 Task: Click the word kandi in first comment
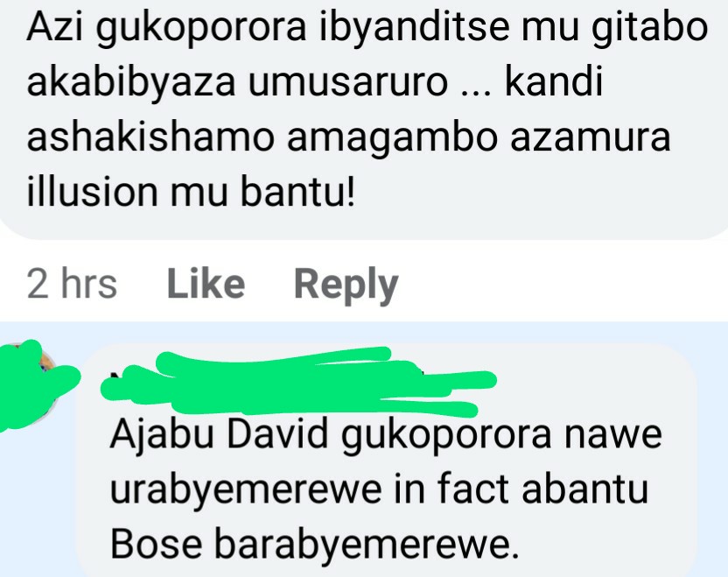pyautogui.click(x=553, y=81)
